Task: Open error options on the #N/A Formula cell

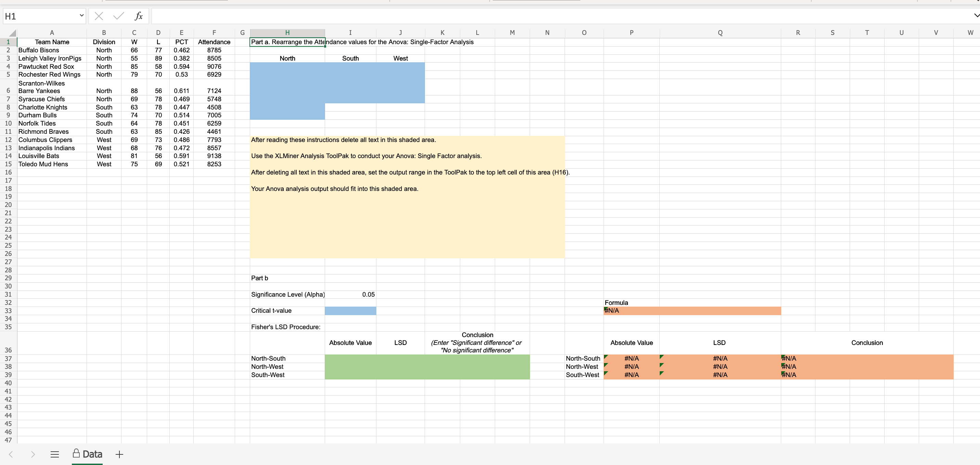Action: click(606, 308)
